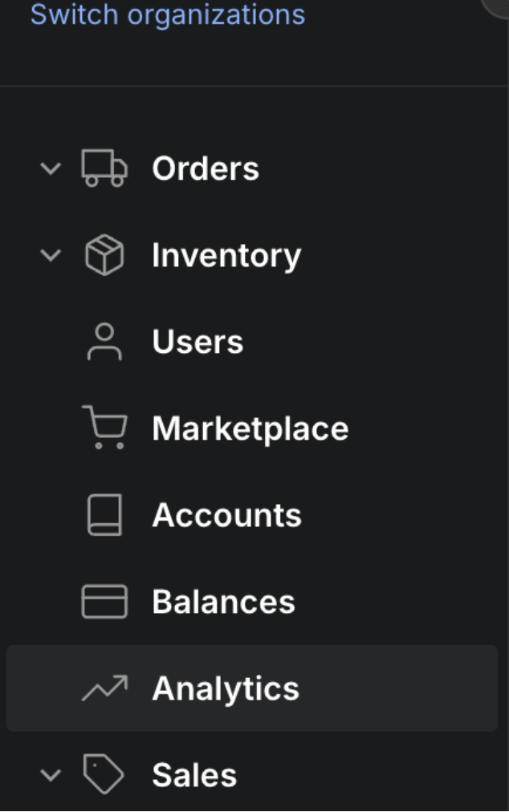Click the Switch organizations link
Viewport: 509px width, 812px height.
tap(168, 14)
